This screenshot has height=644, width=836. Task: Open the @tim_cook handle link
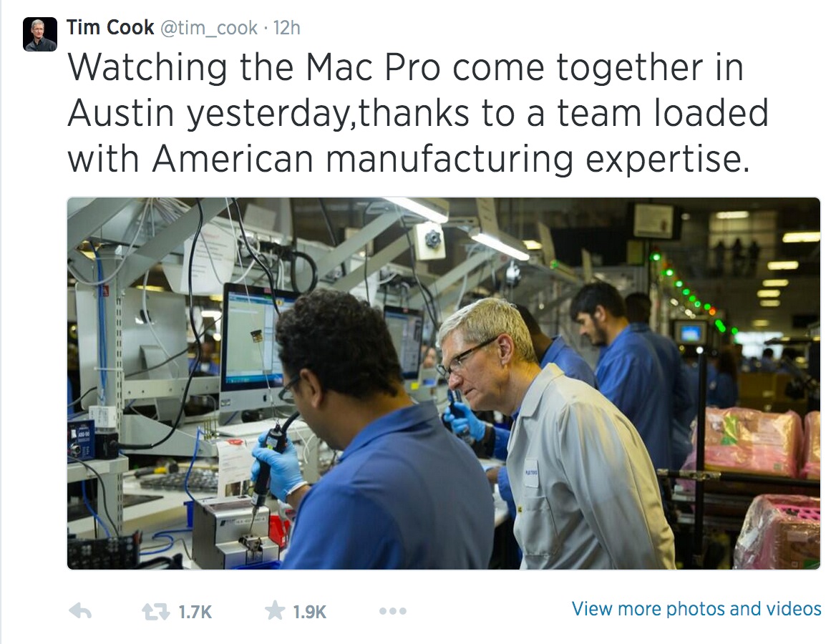click(x=209, y=28)
